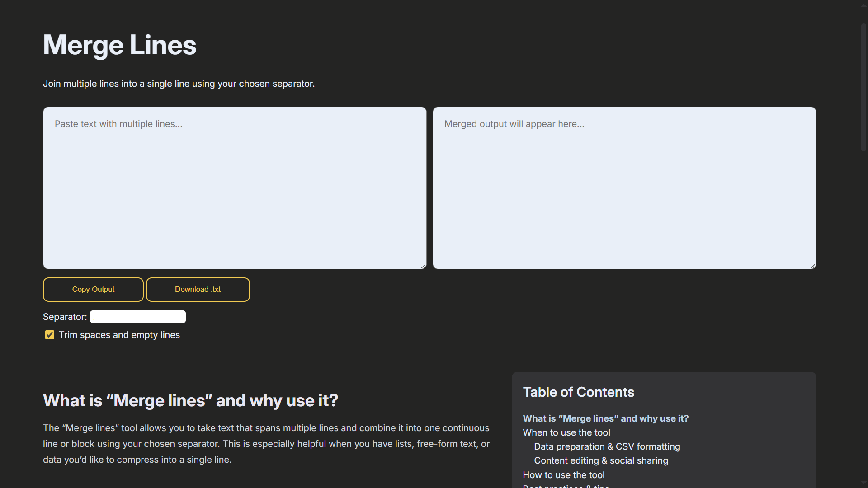Image resolution: width=868 pixels, height=488 pixels.
Task: Click the "Paste text with multiple lines" textarea
Action: pyautogui.click(x=234, y=188)
